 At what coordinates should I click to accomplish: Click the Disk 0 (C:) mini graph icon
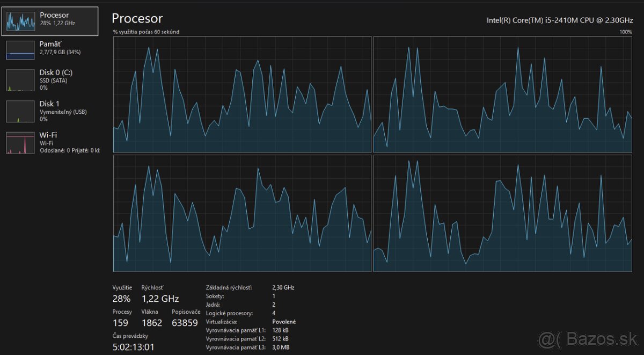pos(20,80)
